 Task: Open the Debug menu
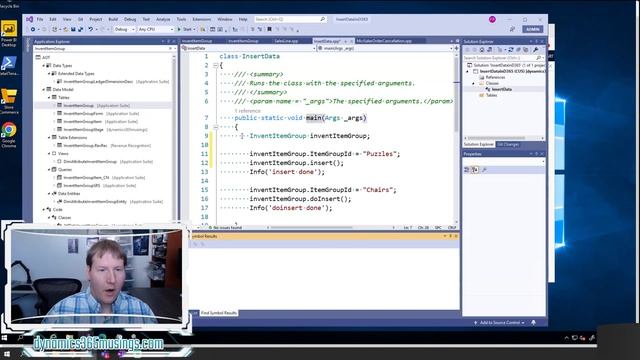(x=130, y=19)
